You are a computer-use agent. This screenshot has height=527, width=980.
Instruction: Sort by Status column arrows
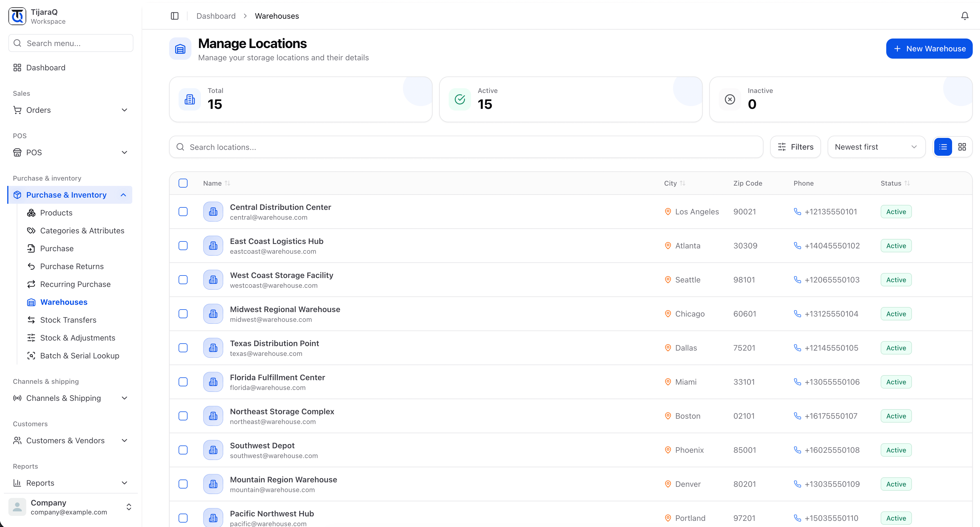pos(907,183)
